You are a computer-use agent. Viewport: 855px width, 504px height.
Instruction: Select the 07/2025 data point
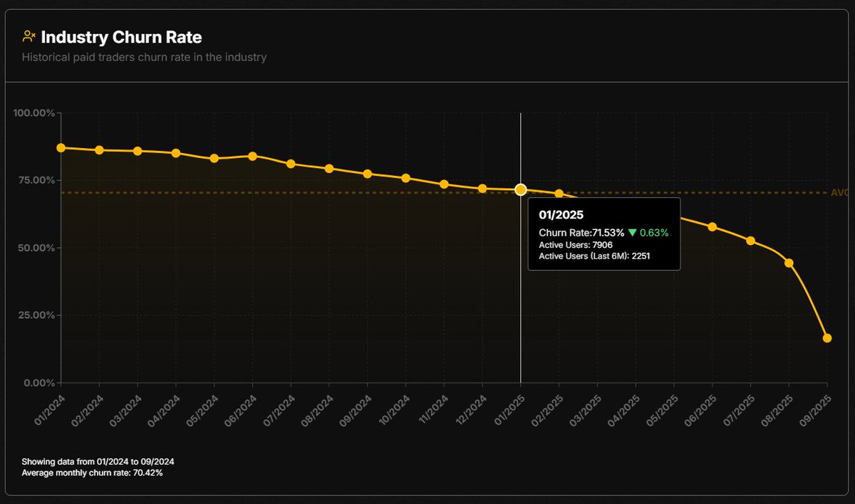coord(750,241)
